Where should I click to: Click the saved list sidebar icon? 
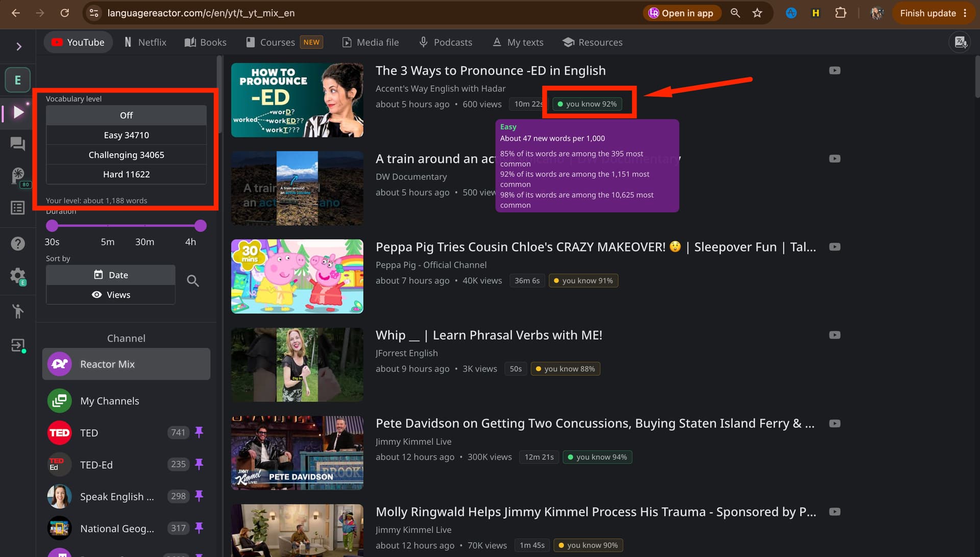(x=18, y=208)
